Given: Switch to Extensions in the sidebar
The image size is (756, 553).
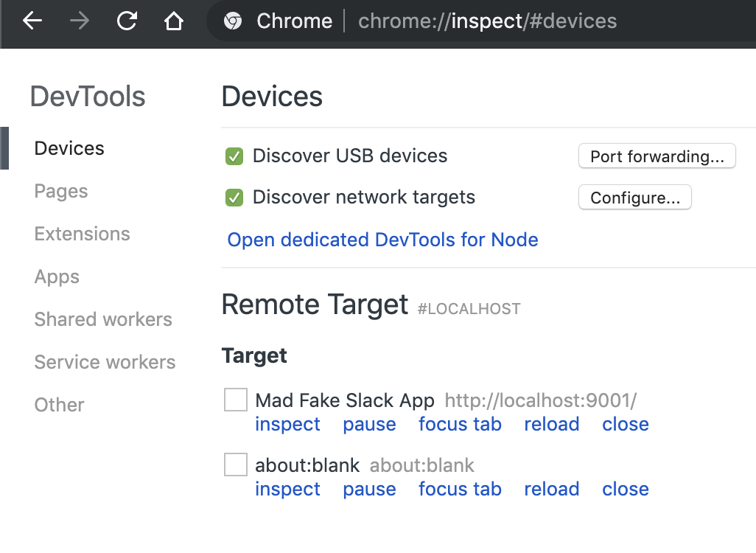Looking at the screenshot, I should point(82,234).
